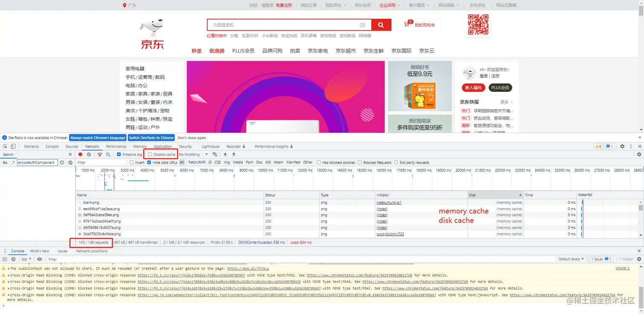644x314 pixels.
Task: Click Don't show again button
Action: pyautogui.click(x=192, y=138)
